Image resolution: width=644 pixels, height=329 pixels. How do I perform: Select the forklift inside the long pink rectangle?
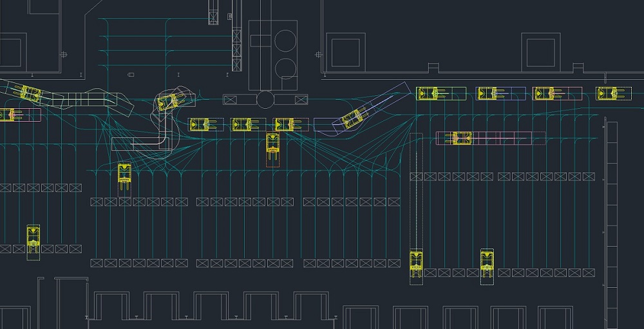pyautogui.click(x=461, y=138)
